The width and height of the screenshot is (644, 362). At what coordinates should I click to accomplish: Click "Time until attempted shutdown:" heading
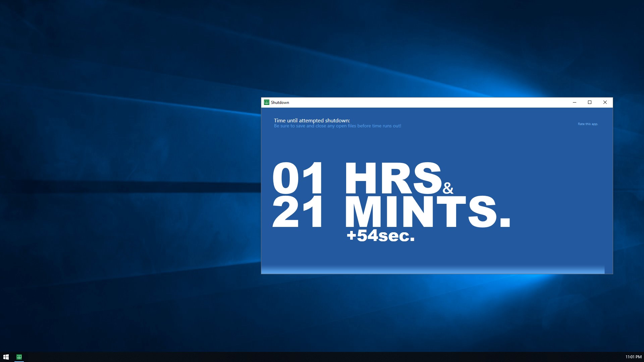pyautogui.click(x=312, y=120)
